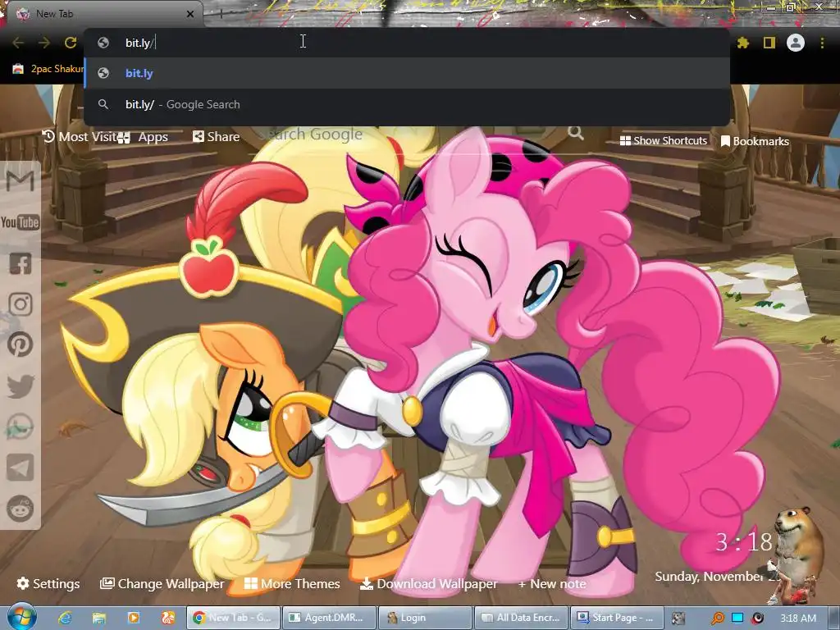Open the Instagram sidebar shortcut
Viewport: 840px width, 630px height.
pos(21,304)
